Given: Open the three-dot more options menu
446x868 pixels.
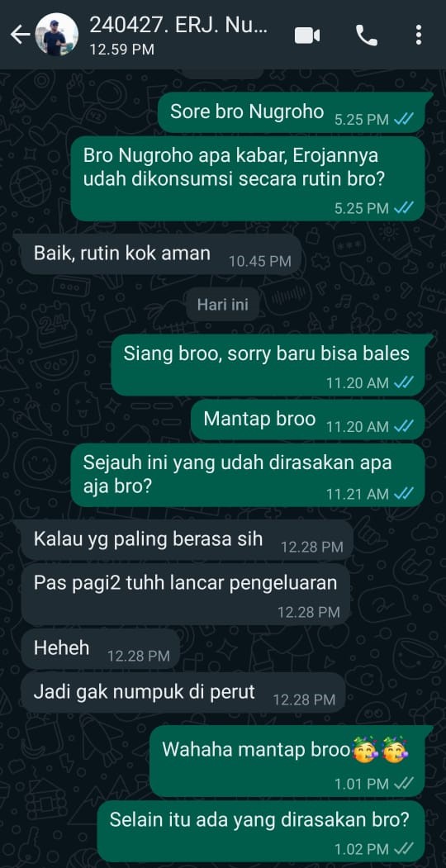Looking at the screenshot, I should (x=419, y=36).
